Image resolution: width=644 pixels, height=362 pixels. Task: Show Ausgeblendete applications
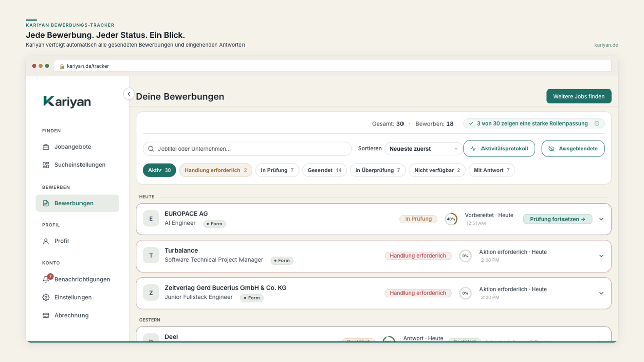[573, 149]
